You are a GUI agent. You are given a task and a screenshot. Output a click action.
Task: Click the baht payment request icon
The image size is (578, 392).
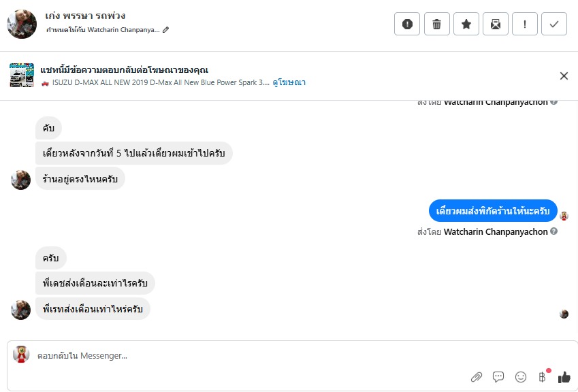542,376
